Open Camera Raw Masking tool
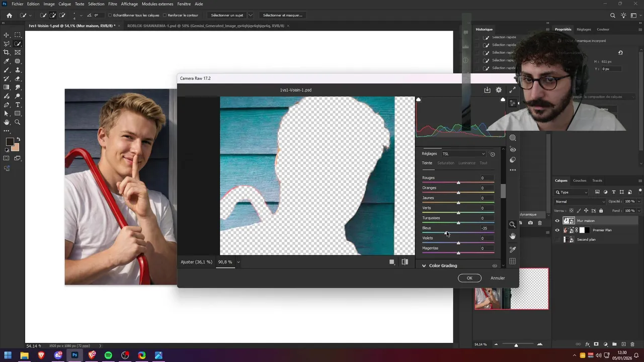This screenshot has height=362, width=644. 513,138
